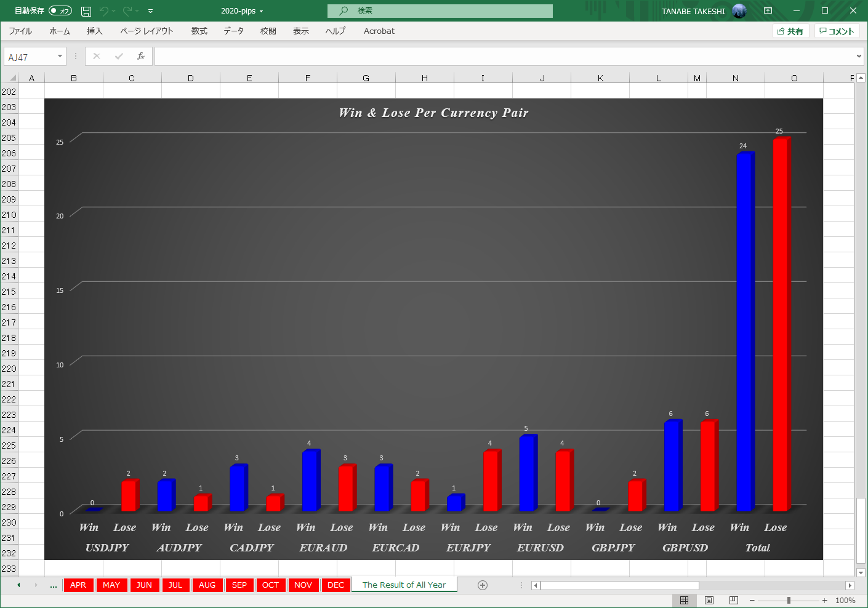The width and height of the screenshot is (868, 608).
Task: Click the Select All corner triangle
Action: coord(12,78)
